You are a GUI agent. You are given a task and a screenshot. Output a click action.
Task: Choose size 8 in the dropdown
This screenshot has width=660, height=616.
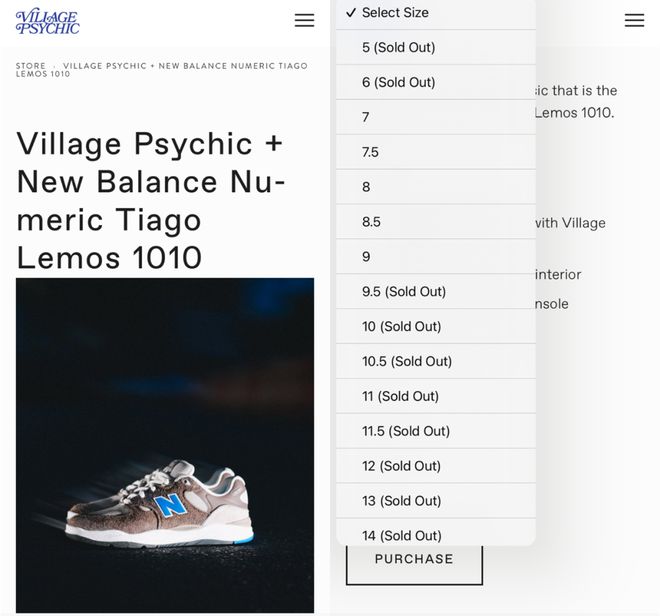pos(436,187)
